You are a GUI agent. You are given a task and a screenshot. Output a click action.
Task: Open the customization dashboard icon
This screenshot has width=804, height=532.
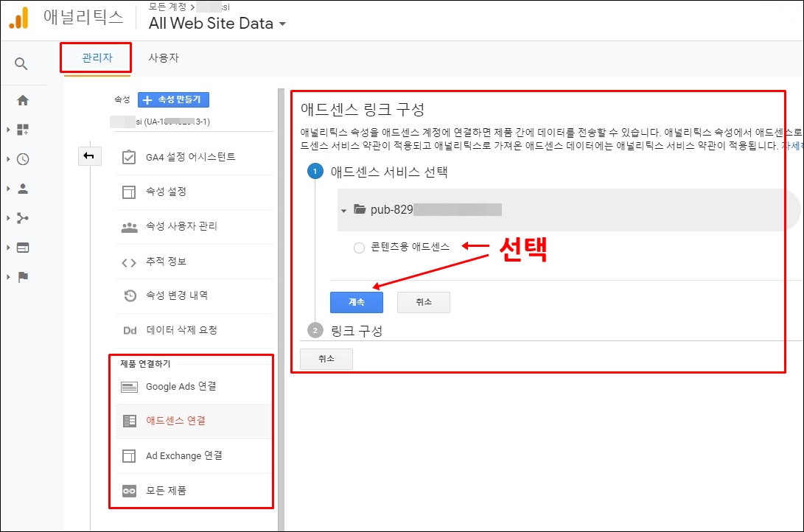[x=23, y=130]
